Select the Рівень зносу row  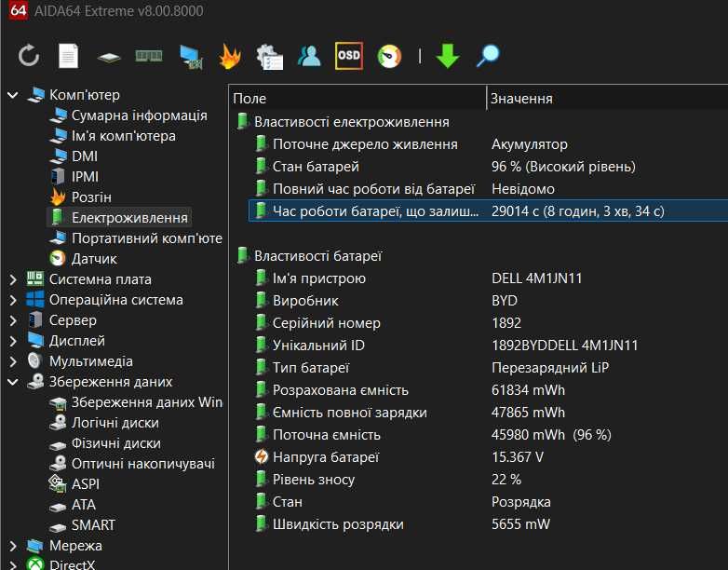[x=489, y=480]
